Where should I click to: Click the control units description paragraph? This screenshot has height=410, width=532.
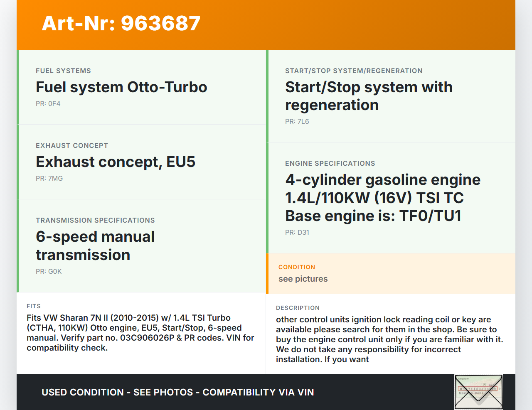pos(389,339)
